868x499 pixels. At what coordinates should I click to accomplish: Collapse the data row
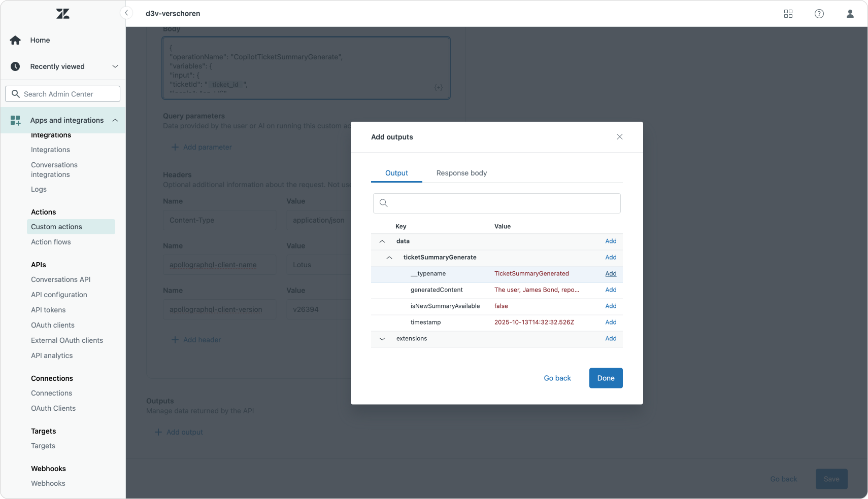382,241
